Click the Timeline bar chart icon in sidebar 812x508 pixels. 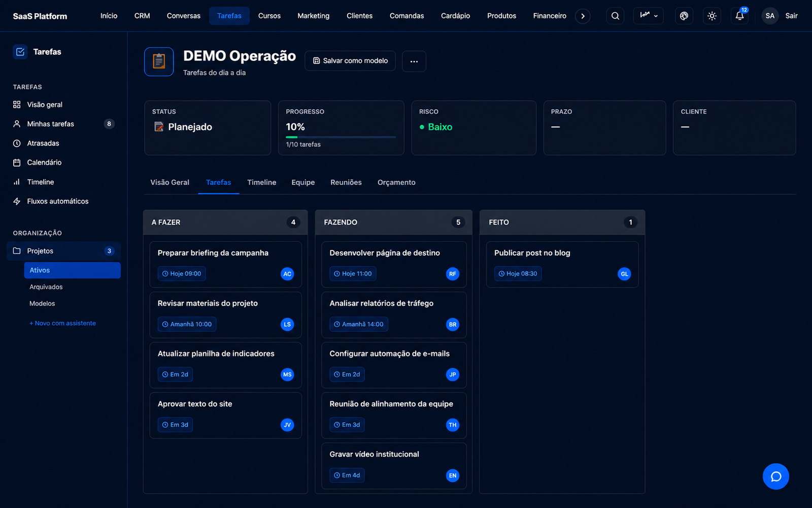pyautogui.click(x=17, y=182)
